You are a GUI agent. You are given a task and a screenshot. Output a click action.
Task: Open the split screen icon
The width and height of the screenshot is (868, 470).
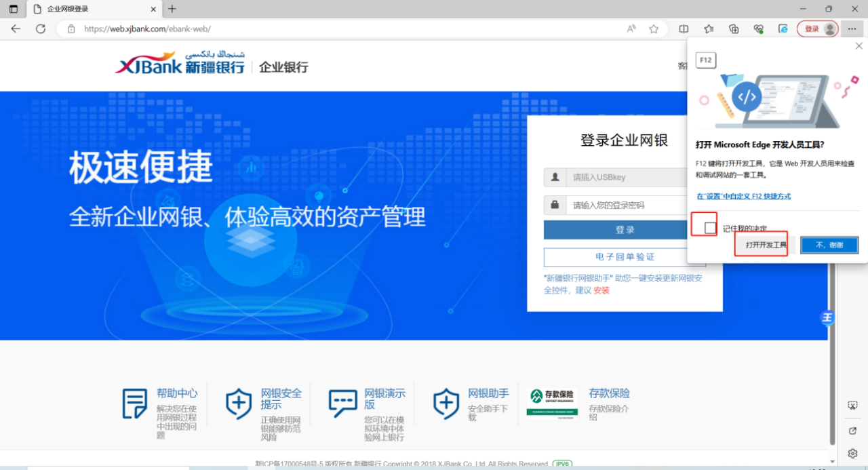pyautogui.click(x=684, y=29)
